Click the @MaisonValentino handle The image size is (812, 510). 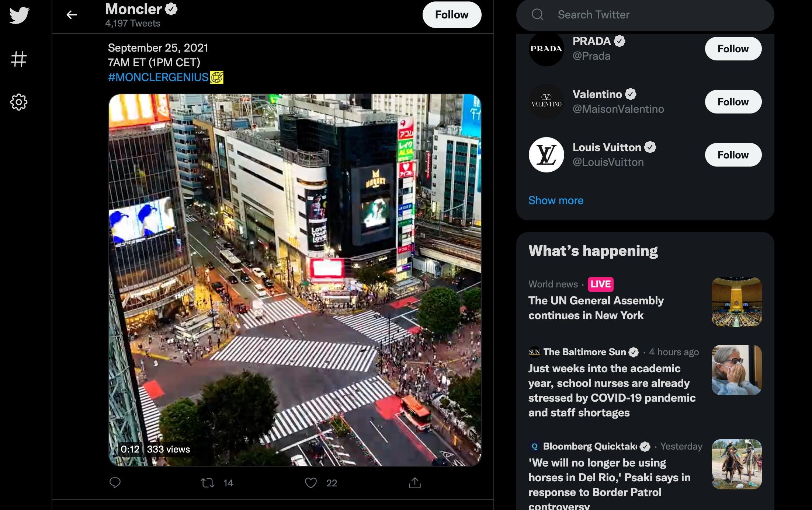[x=618, y=109]
